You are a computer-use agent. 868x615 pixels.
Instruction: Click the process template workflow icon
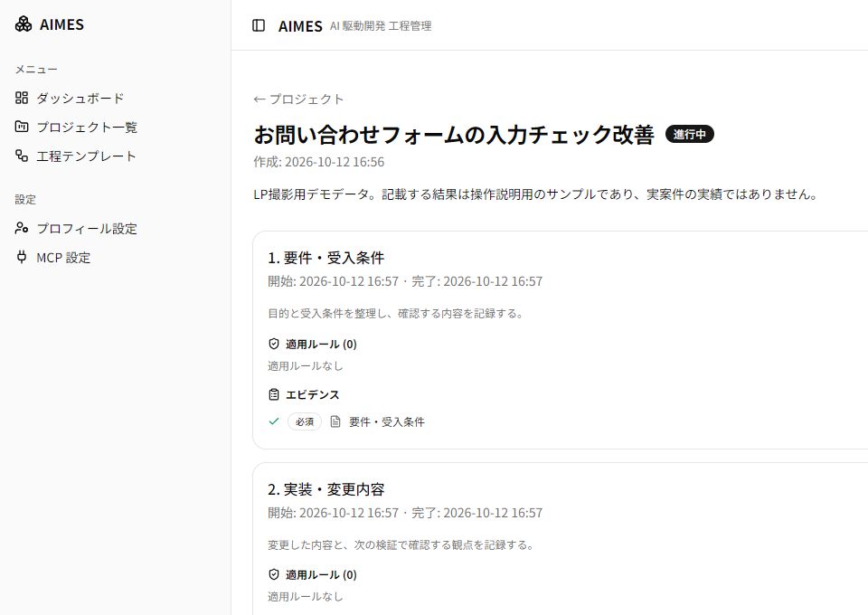click(22, 156)
